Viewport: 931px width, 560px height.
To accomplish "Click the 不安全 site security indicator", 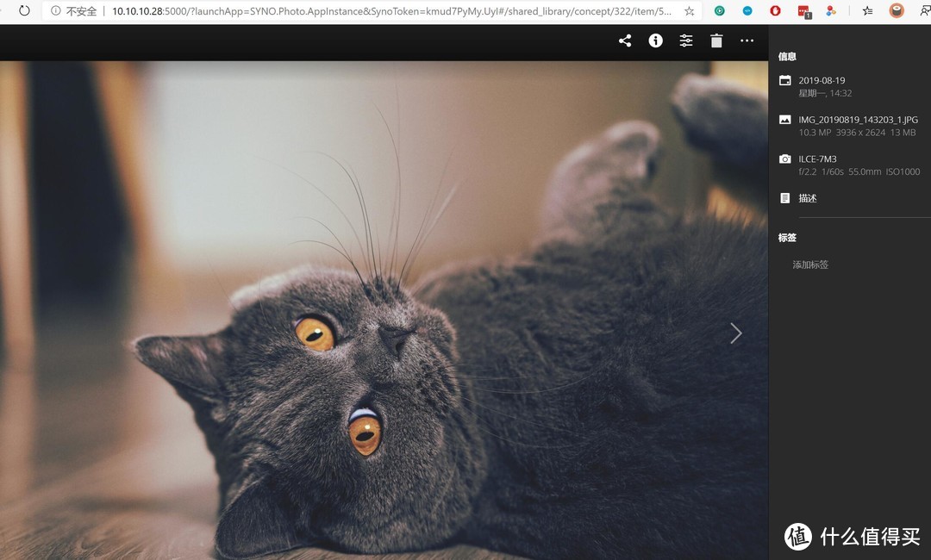I will point(73,10).
